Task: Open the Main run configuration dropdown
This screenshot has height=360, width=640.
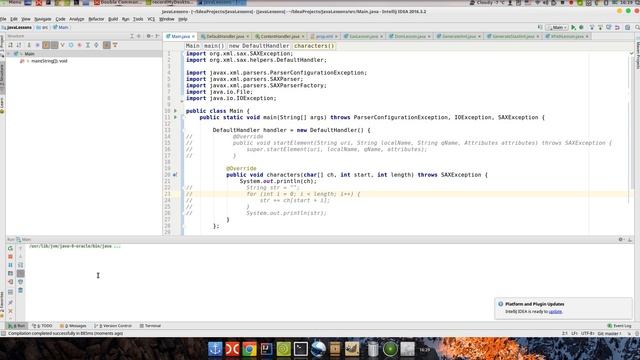Action: pos(557,27)
